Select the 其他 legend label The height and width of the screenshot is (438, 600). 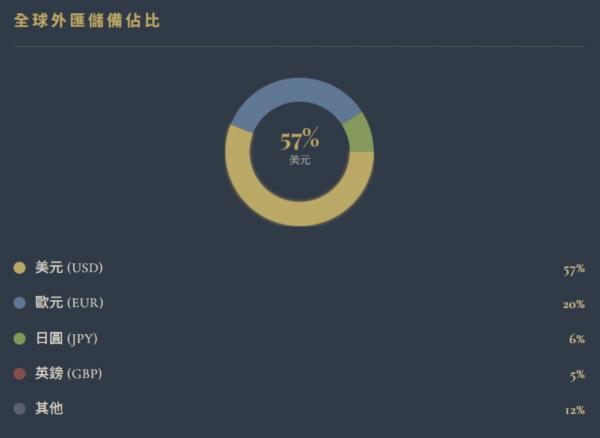(x=49, y=409)
